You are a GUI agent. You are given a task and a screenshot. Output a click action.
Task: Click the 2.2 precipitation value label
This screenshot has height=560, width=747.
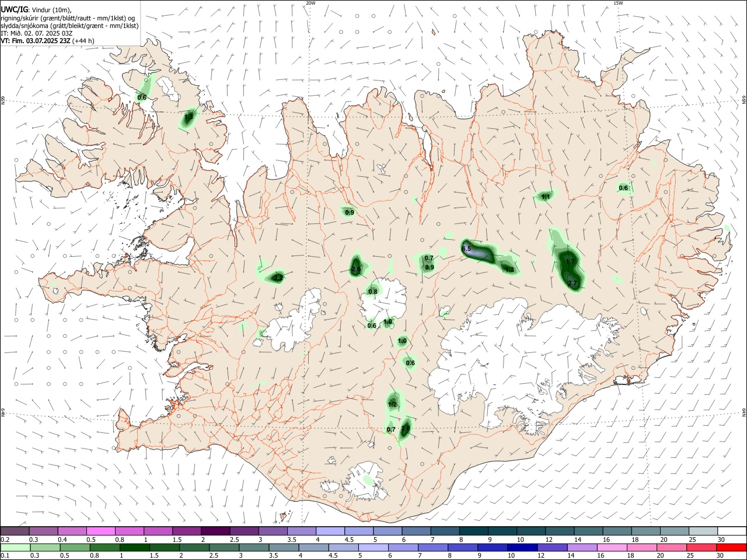pyautogui.click(x=278, y=278)
